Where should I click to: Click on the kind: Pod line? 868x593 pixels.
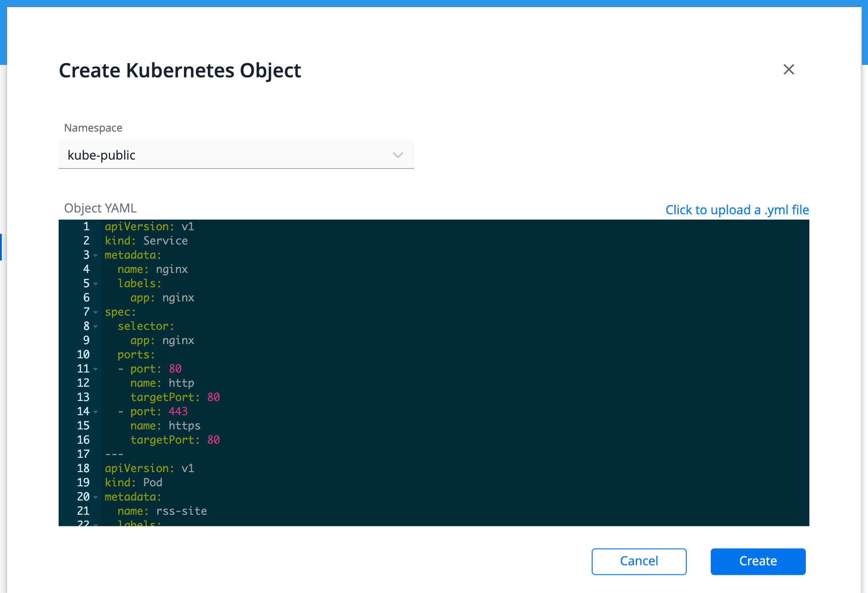pos(133,483)
